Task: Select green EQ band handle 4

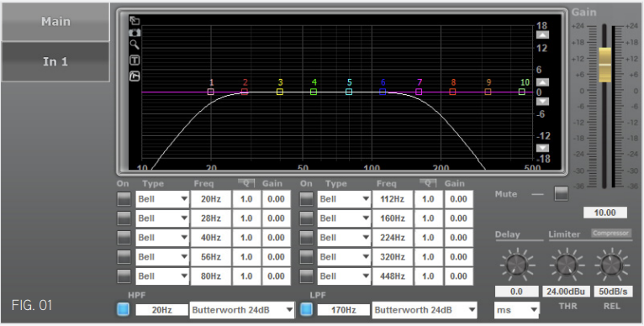Action: pos(314,92)
